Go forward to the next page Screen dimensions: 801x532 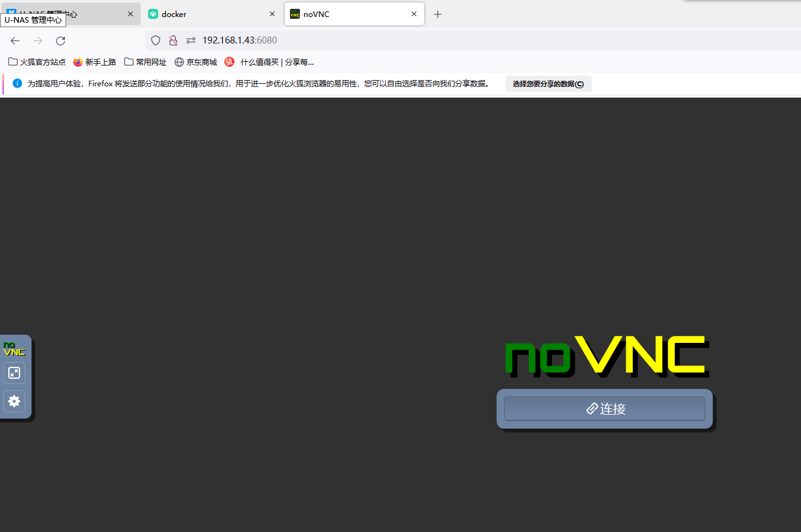click(x=37, y=40)
